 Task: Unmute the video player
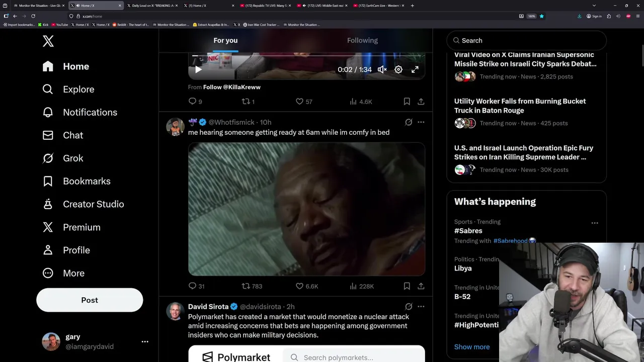pyautogui.click(x=382, y=69)
